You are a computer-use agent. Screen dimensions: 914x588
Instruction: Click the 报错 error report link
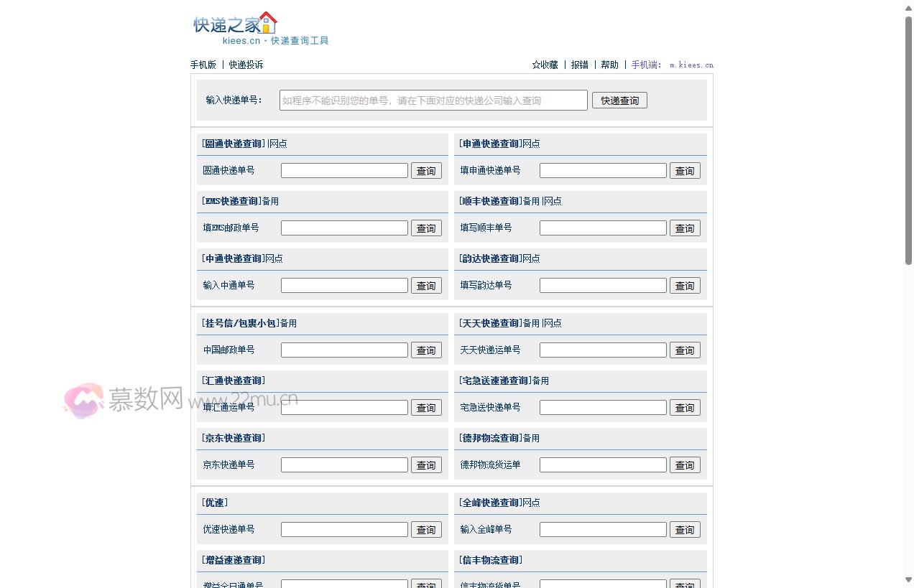[x=580, y=65]
